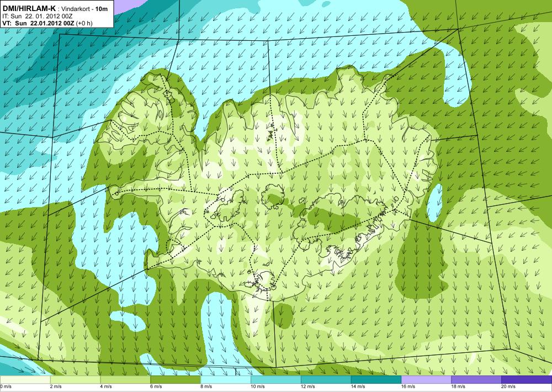Click the legend swatch between 18 and 20 m/s
This screenshot has height=392, width=552.
pos(476,380)
